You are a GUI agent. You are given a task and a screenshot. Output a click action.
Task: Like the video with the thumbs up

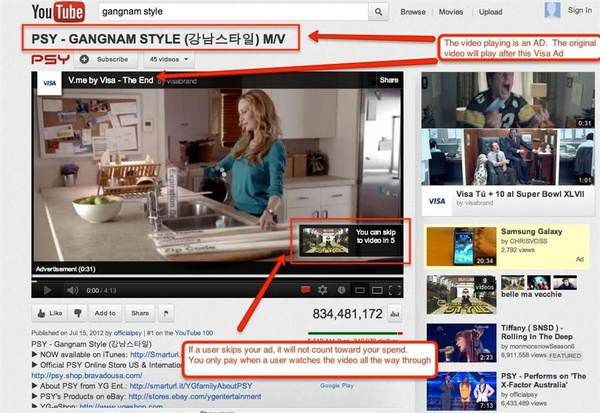pyautogui.click(x=50, y=313)
